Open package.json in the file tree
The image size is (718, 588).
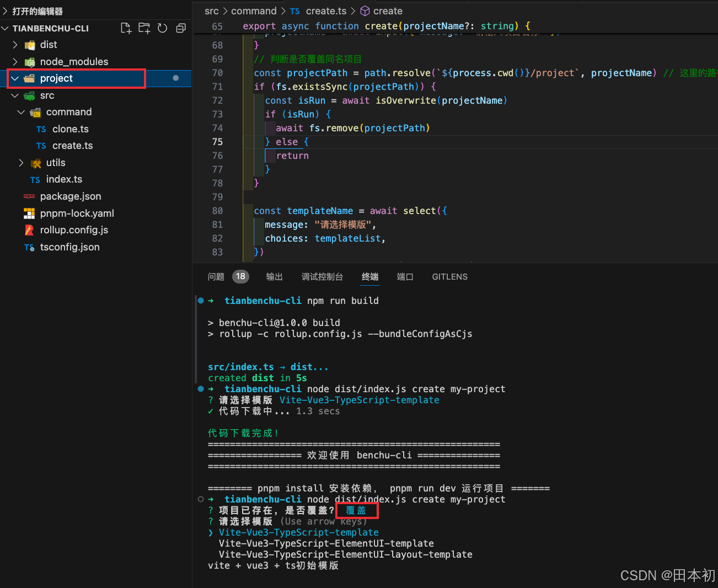pos(71,196)
